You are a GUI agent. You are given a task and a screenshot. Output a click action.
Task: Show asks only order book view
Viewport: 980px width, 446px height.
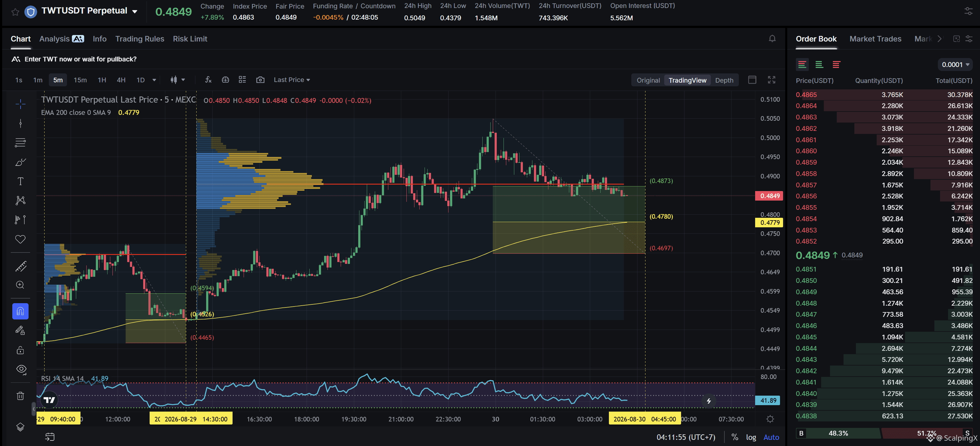[x=836, y=65]
